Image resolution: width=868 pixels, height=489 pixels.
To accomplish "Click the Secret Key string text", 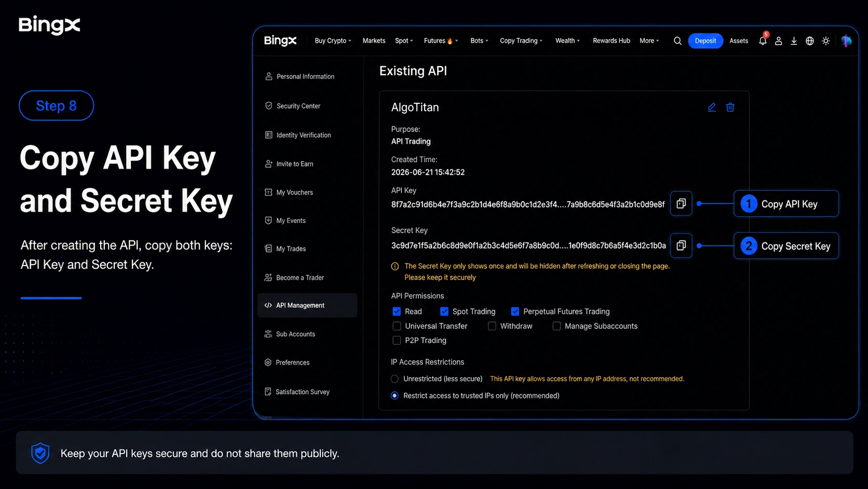I will point(528,245).
